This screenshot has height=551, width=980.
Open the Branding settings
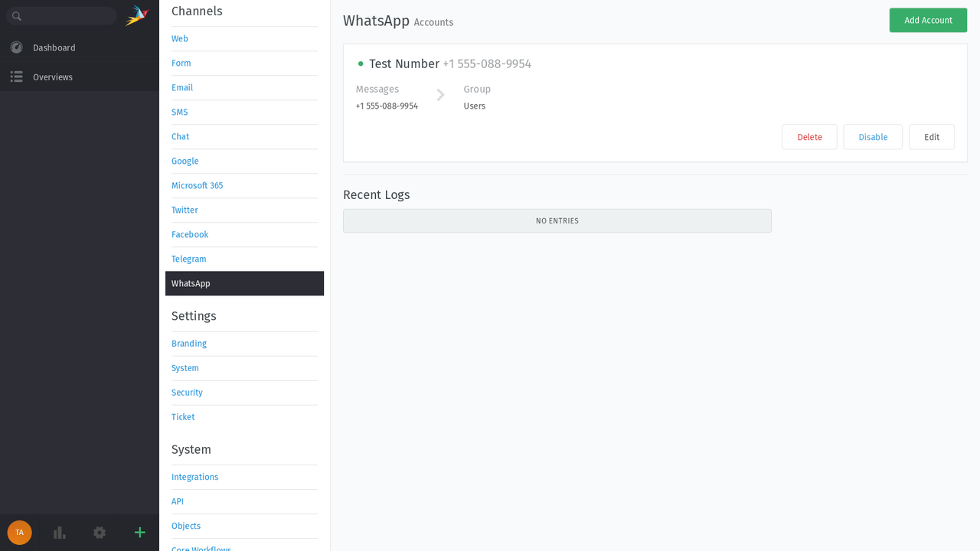[x=188, y=344]
